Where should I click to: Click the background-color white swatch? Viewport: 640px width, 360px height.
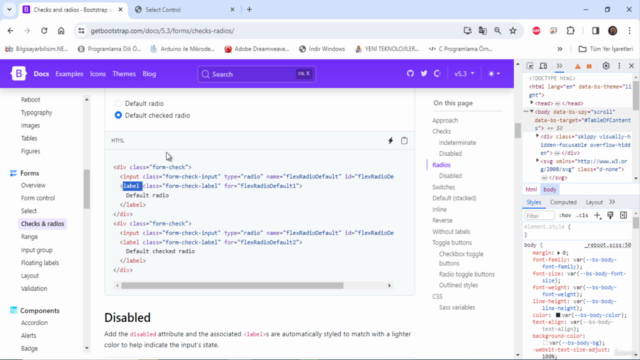coord(545,343)
